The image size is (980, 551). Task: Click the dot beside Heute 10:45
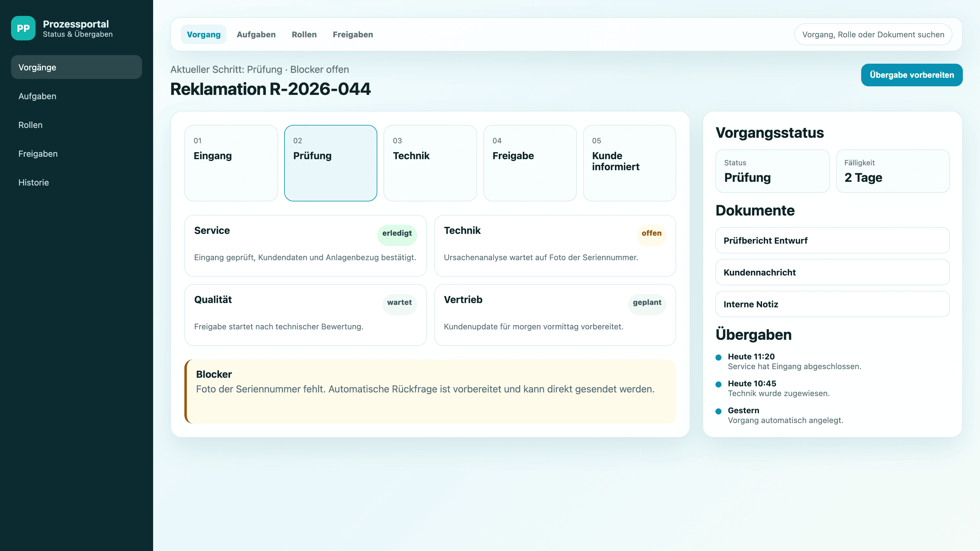(718, 384)
